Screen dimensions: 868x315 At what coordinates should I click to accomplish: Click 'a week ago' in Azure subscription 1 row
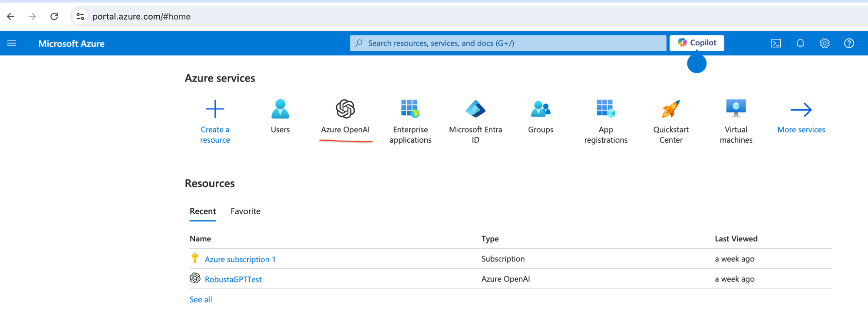735,259
